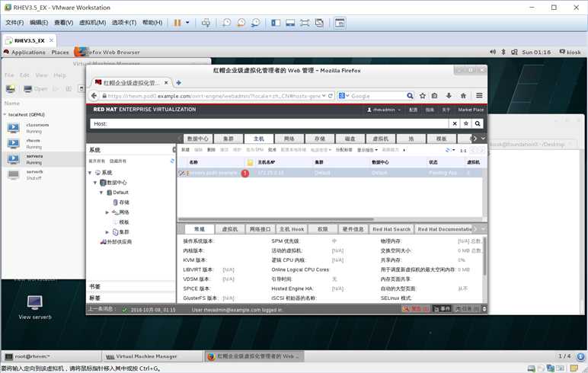This screenshot has height=373, width=588.
Task: Expand the 网络 tree node
Action: tap(107, 212)
